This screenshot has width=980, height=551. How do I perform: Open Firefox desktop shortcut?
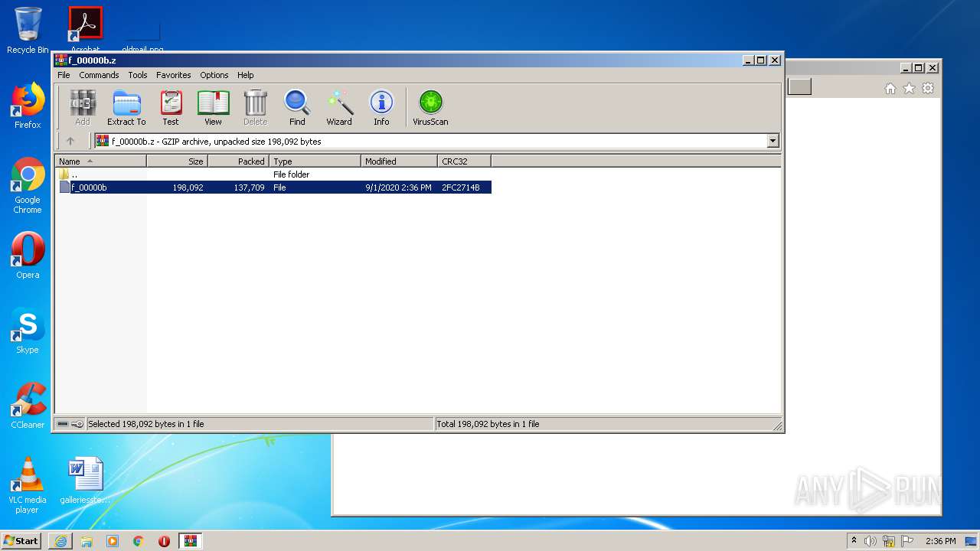(28, 106)
